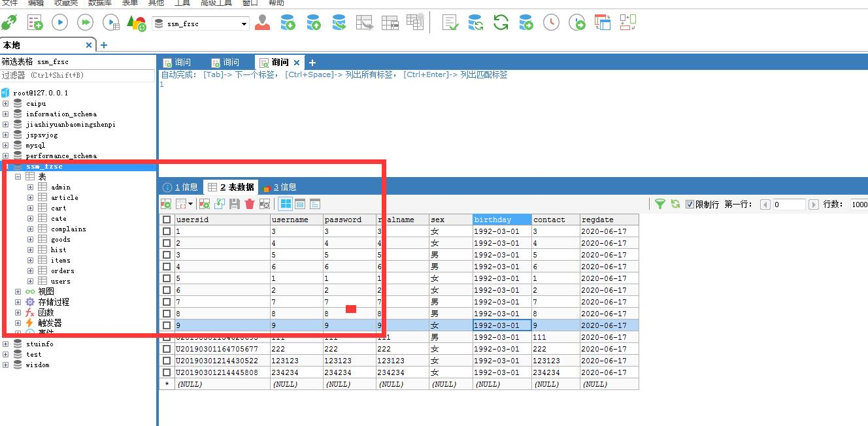Click the first icon in result toolbar

(166, 205)
